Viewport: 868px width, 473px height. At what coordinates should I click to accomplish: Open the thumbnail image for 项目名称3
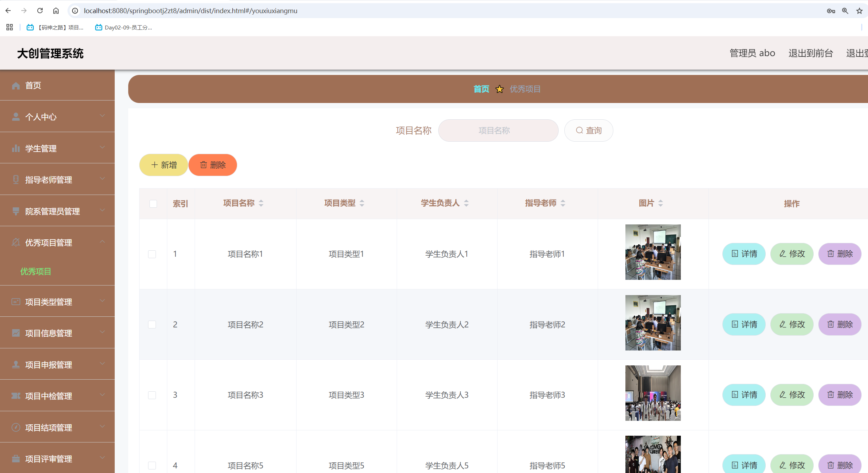(x=653, y=393)
